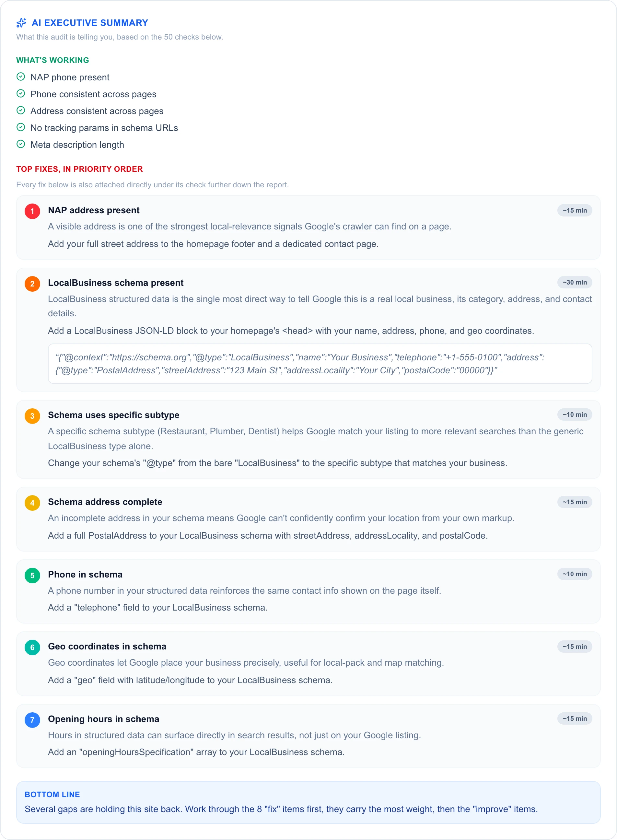The width and height of the screenshot is (617, 840).
Task: Click the orange number 2 priority badge
Action: tap(32, 284)
